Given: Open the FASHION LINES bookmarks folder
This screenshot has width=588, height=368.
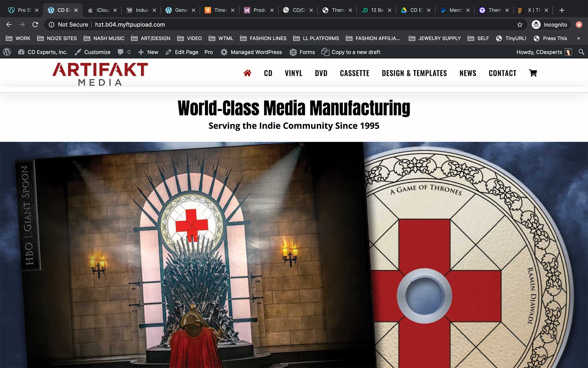Looking at the screenshot, I should (x=263, y=38).
